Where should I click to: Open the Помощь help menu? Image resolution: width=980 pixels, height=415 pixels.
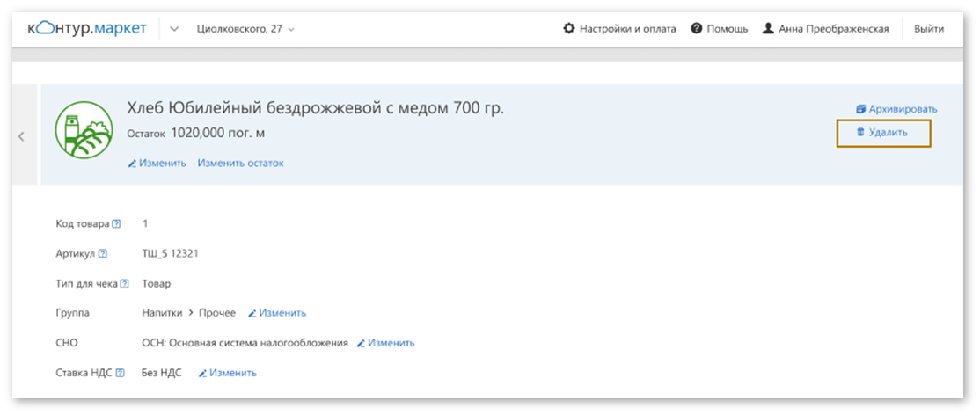(719, 29)
